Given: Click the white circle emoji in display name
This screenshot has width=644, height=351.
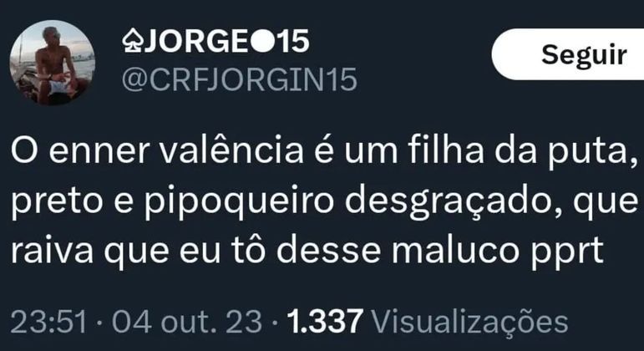Looking at the screenshot, I should coord(261,42).
